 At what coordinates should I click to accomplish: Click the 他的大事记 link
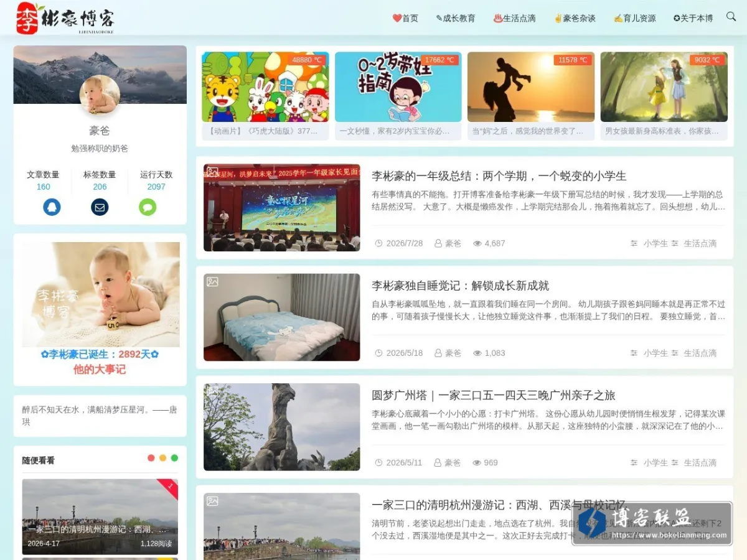pyautogui.click(x=100, y=369)
